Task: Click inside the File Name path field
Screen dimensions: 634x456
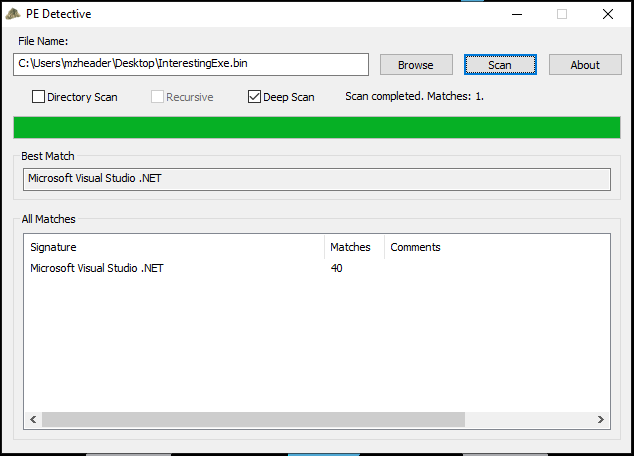Action: (x=191, y=64)
